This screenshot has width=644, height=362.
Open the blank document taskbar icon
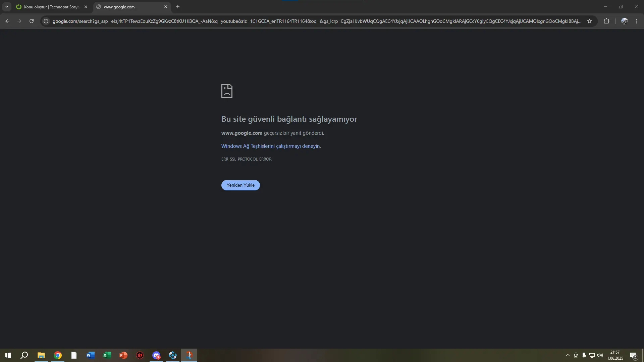[x=74, y=355]
